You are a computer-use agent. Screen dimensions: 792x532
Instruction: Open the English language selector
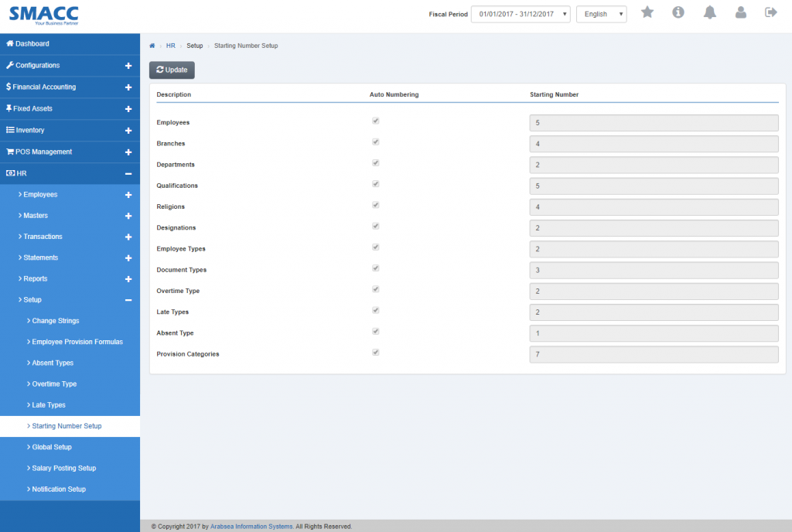point(601,13)
